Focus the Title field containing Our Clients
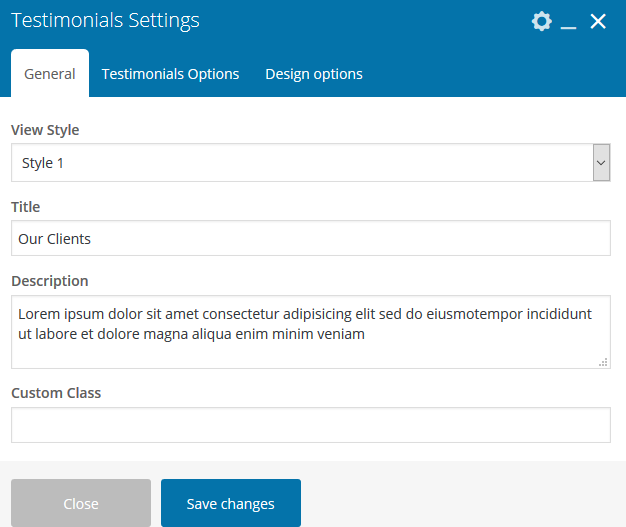Viewport: 626px width, 527px height. [x=310, y=239]
